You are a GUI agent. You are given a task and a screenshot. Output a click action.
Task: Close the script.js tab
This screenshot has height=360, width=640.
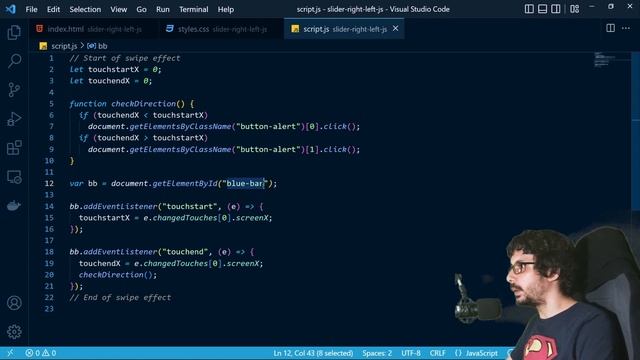click(x=396, y=29)
